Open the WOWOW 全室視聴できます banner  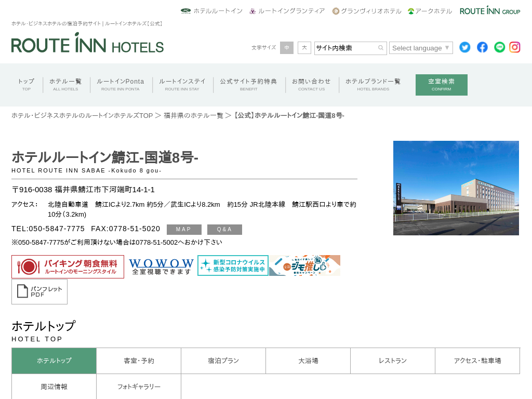[x=161, y=267]
